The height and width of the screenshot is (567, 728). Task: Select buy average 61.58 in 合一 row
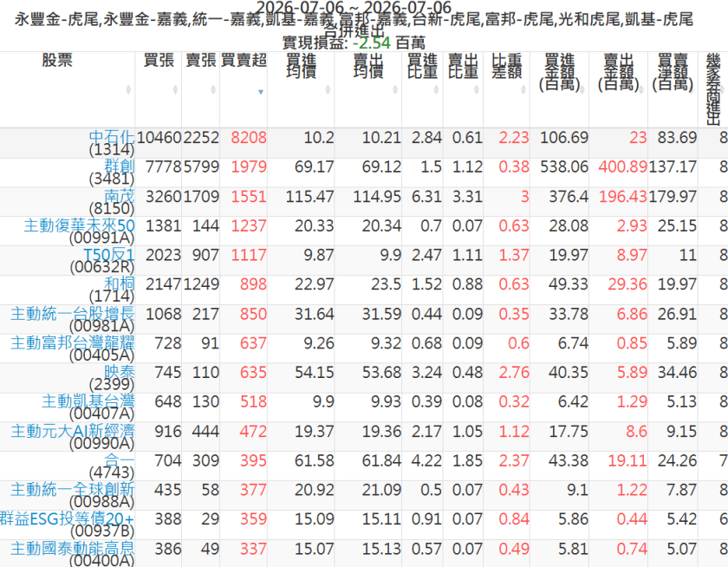click(315, 460)
